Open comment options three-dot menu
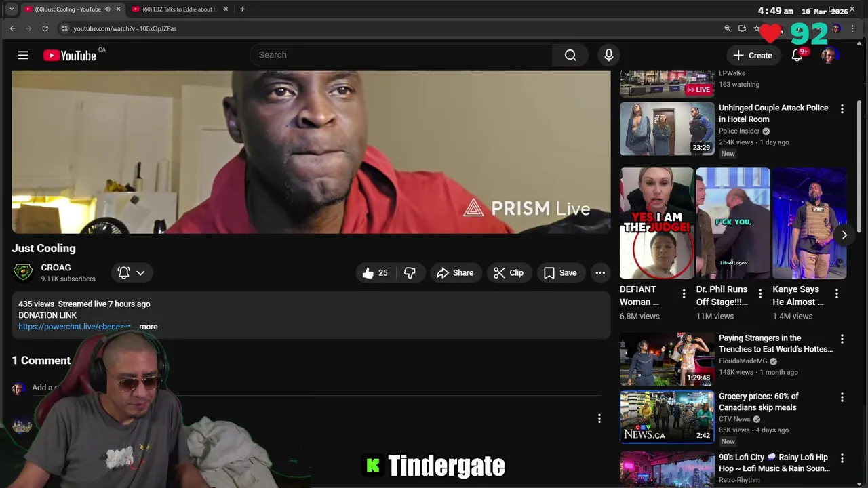Viewport: 868px width, 488px height. (x=599, y=419)
